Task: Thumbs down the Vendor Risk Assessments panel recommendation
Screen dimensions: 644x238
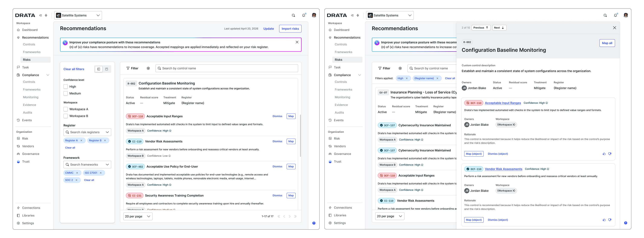Action: pyautogui.click(x=610, y=220)
